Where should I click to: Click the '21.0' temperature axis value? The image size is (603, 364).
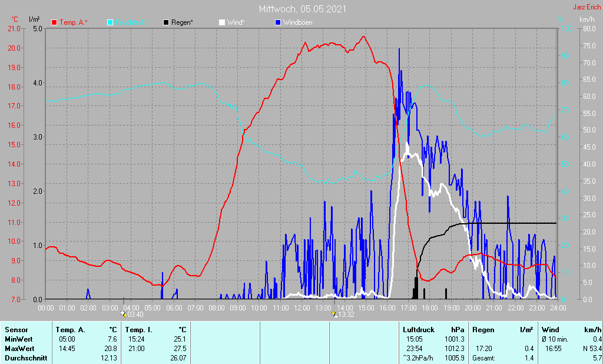pyautogui.click(x=14, y=29)
